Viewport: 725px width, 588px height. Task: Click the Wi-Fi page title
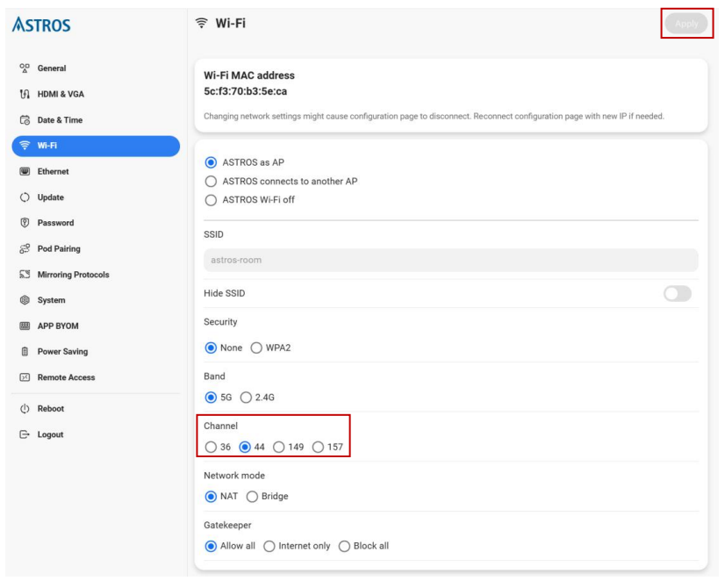pos(230,23)
